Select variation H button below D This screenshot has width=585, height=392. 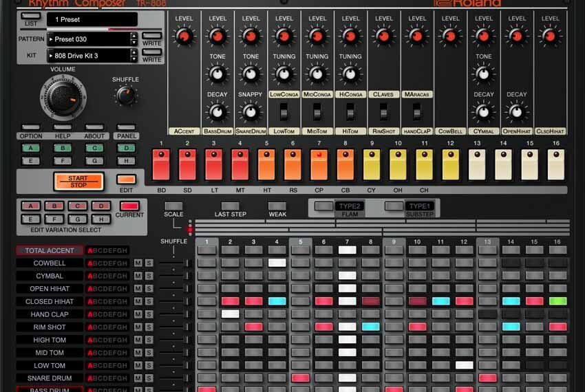[x=127, y=161]
